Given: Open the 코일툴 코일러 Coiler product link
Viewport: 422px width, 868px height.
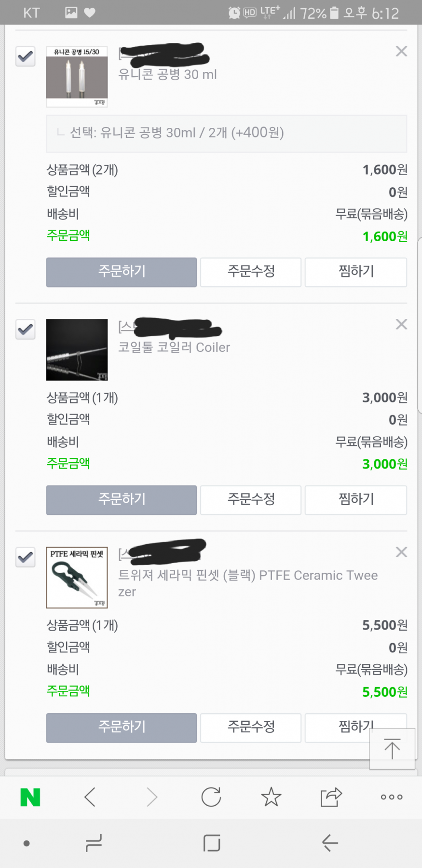Looking at the screenshot, I should (x=174, y=347).
